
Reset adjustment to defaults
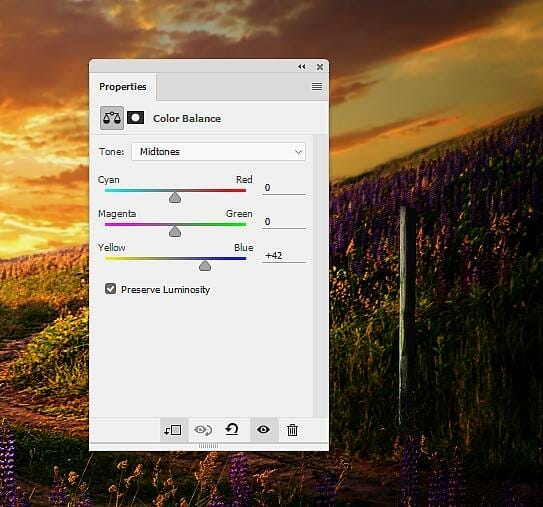coord(232,429)
